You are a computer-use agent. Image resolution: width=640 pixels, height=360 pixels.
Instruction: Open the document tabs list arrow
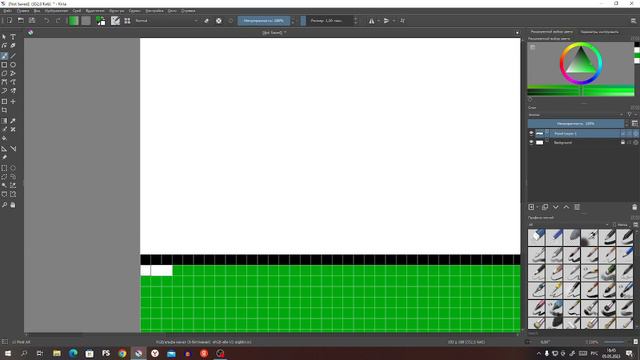(x=517, y=33)
